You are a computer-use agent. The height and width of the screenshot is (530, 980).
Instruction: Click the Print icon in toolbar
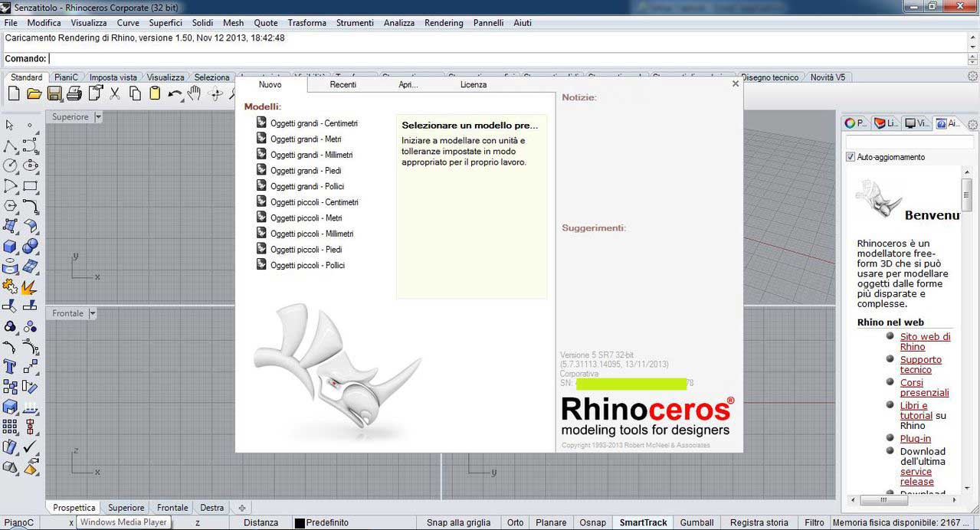tap(74, 93)
